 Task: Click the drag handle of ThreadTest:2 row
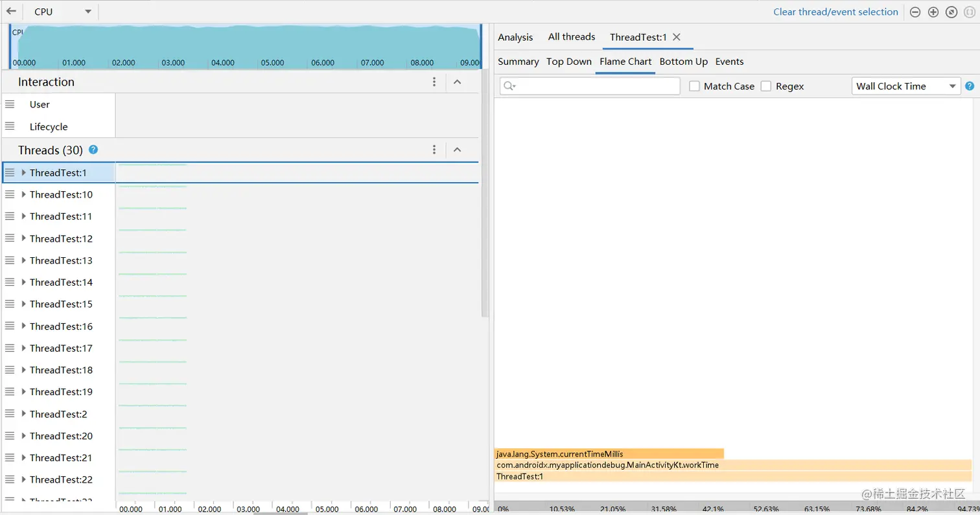coord(10,414)
